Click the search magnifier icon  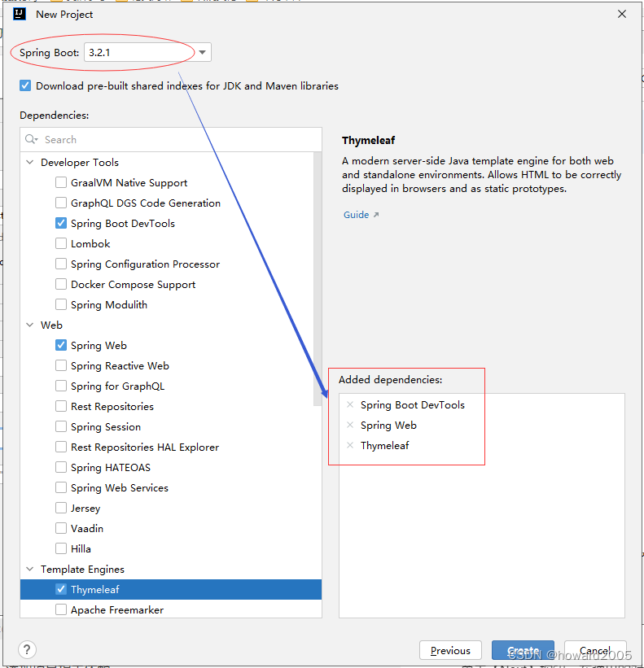[31, 139]
